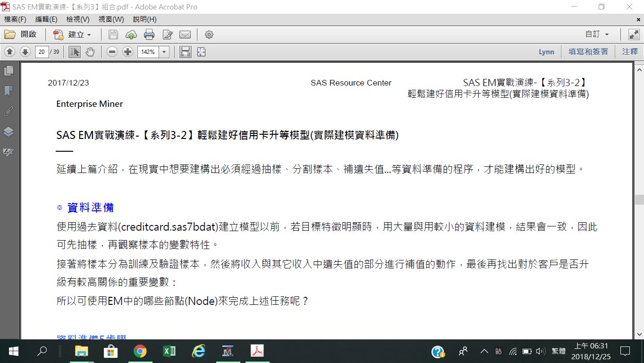Open the attachments paperclip panel icon
644x363 pixels.
click(8, 112)
